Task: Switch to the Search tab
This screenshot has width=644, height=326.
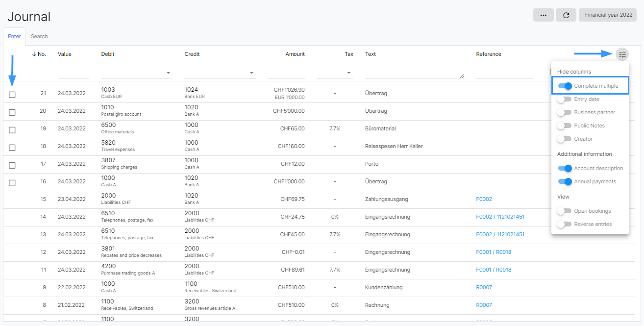Action: point(39,36)
